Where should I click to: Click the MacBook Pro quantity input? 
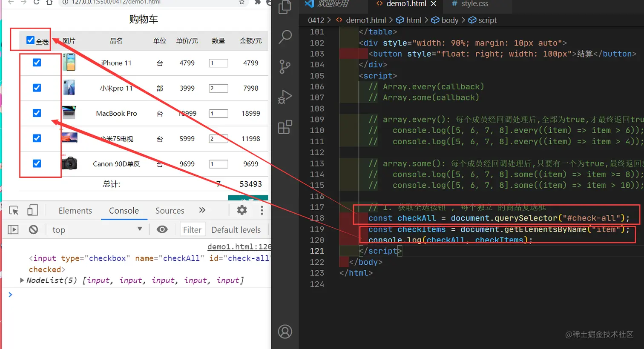[x=218, y=114]
